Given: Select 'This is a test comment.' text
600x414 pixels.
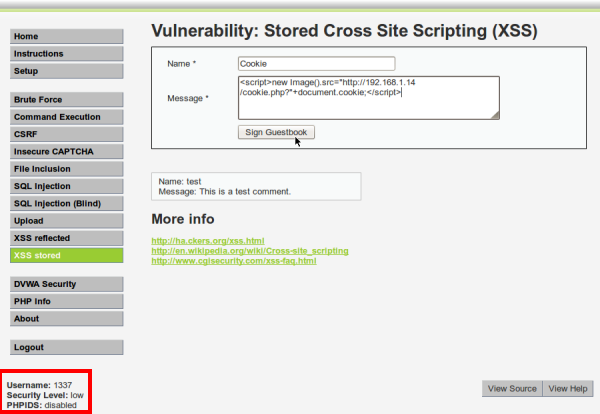Looking at the screenshot, I should point(245,191).
